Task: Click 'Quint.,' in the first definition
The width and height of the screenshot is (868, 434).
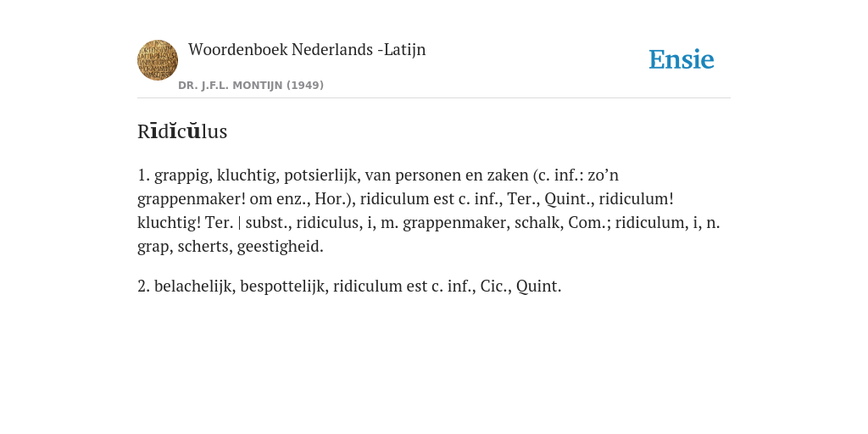Action: 569,198
